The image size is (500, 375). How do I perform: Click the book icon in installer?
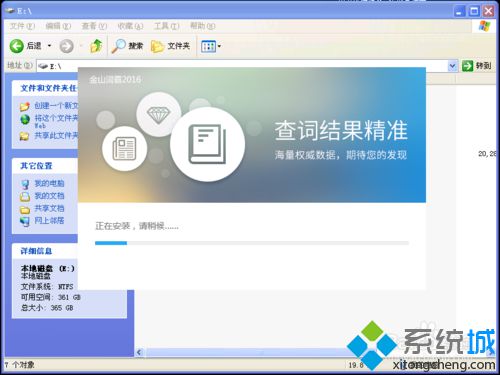pyautogui.click(x=207, y=144)
